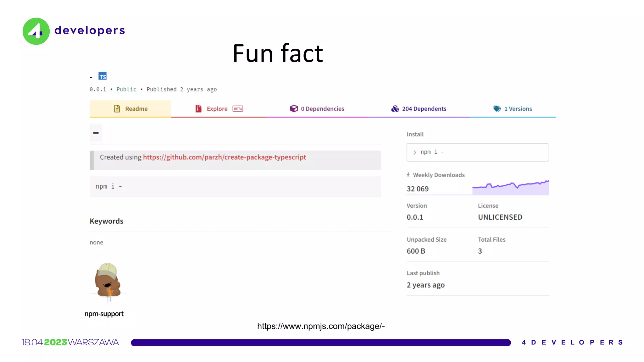The width and height of the screenshot is (644, 362).
Task: View the 204 Dependents tab
Action: click(419, 109)
